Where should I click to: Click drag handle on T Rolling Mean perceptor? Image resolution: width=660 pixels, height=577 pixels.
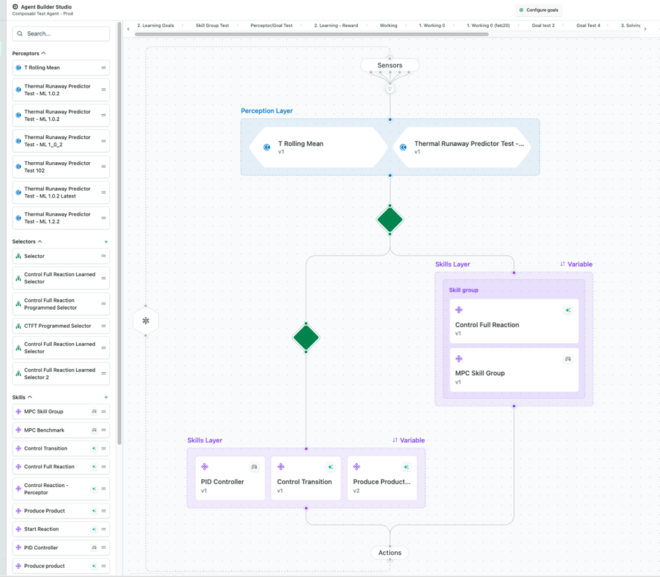click(x=104, y=68)
